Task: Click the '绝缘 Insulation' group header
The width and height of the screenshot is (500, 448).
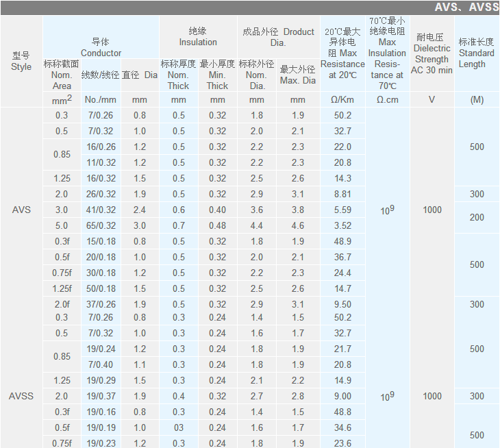Action: (198, 37)
